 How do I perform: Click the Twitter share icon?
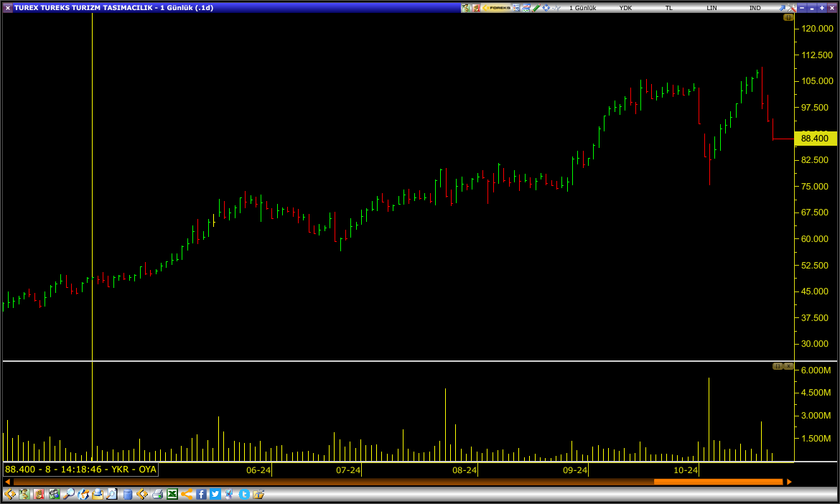click(x=215, y=494)
